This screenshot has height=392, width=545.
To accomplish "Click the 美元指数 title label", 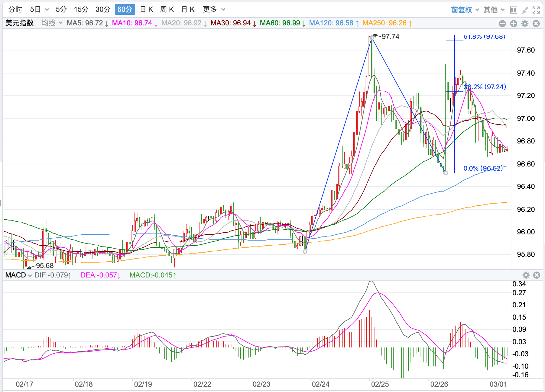I will pyautogui.click(x=20, y=23).
